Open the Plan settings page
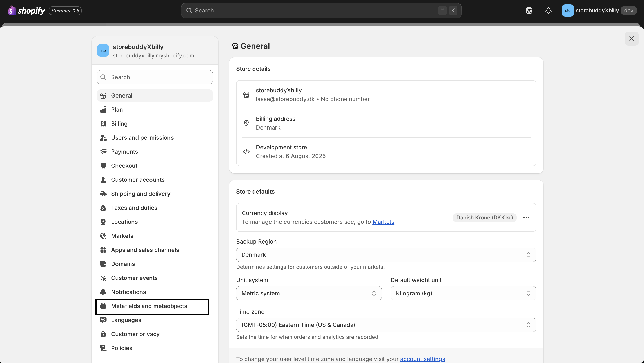Screen dimensions: 644x363 (x=155, y=110)
